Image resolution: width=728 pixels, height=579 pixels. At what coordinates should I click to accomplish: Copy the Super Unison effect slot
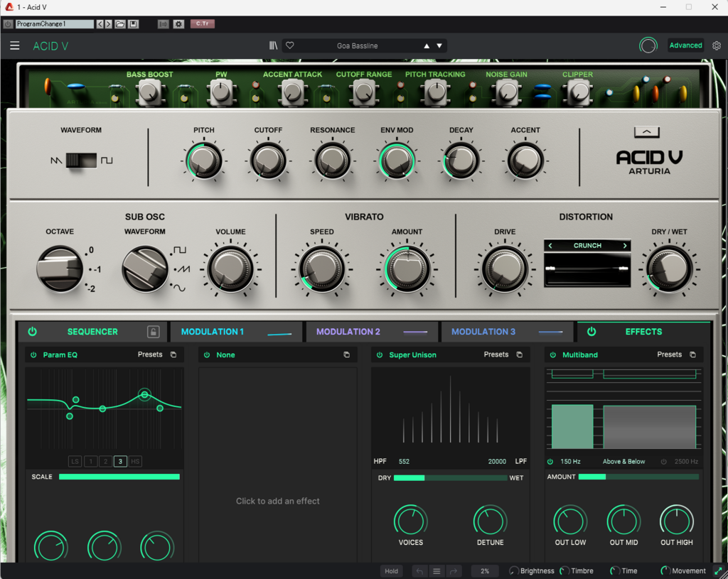pyautogui.click(x=520, y=355)
